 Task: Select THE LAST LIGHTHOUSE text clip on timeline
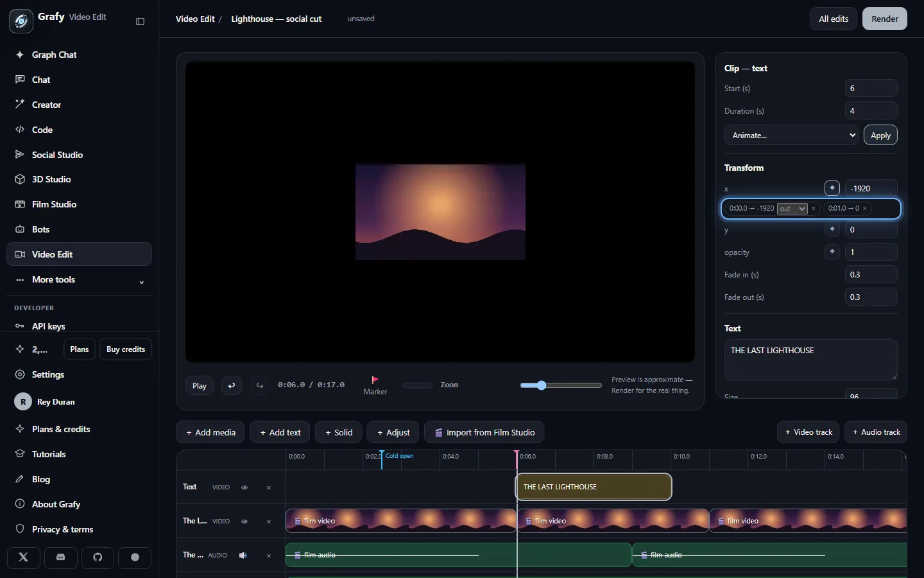click(594, 487)
